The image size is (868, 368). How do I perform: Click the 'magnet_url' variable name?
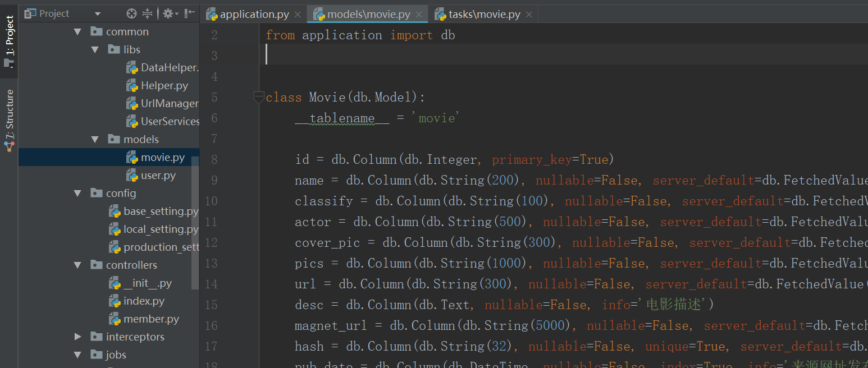tap(331, 325)
